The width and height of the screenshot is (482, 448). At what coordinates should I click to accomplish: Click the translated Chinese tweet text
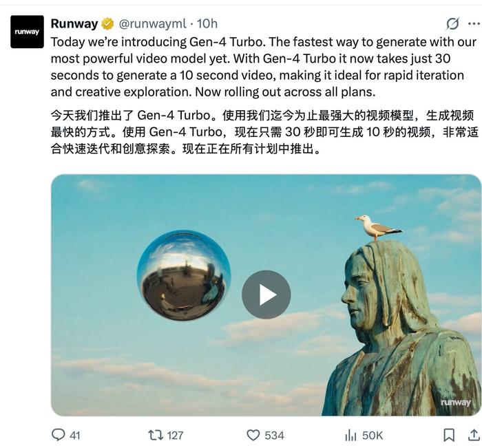click(x=264, y=132)
